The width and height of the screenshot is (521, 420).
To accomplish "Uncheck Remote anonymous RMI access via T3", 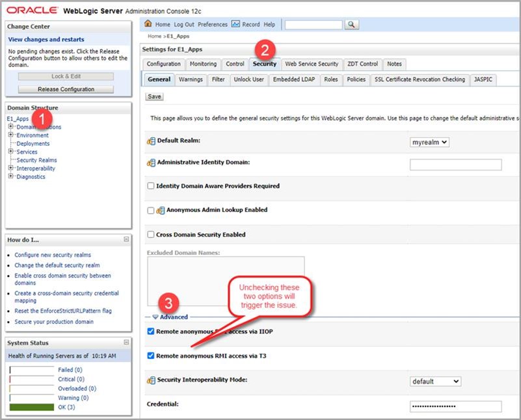I will pos(151,356).
